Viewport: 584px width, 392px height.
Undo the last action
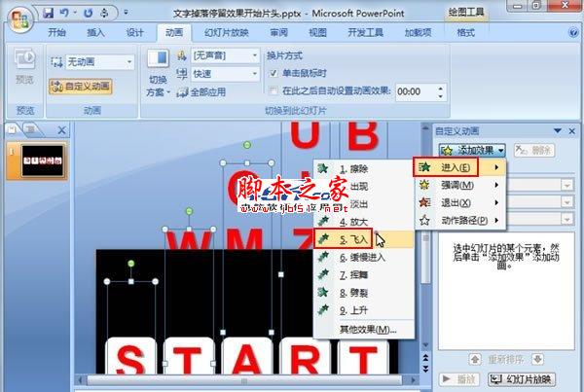point(64,13)
